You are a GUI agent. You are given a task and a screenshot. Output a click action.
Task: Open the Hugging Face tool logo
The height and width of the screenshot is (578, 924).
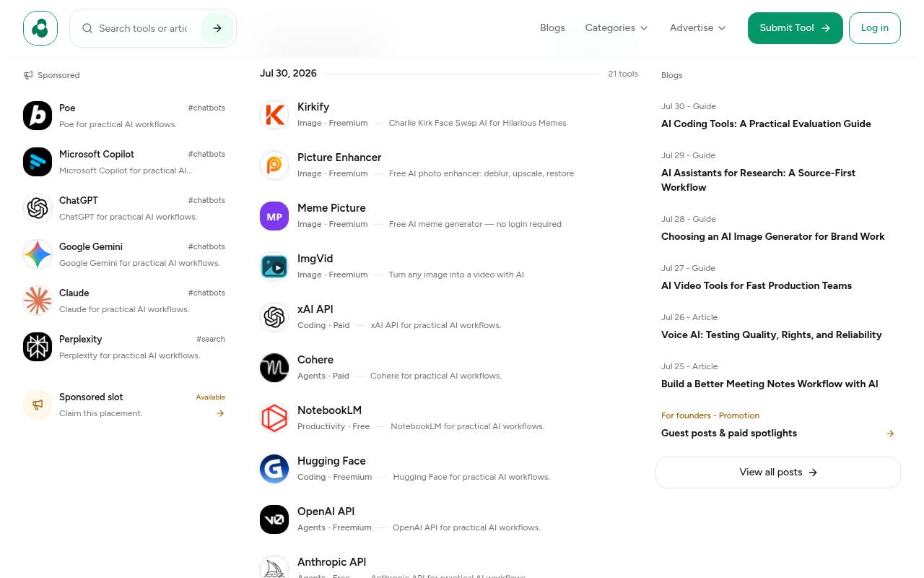[274, 469]
